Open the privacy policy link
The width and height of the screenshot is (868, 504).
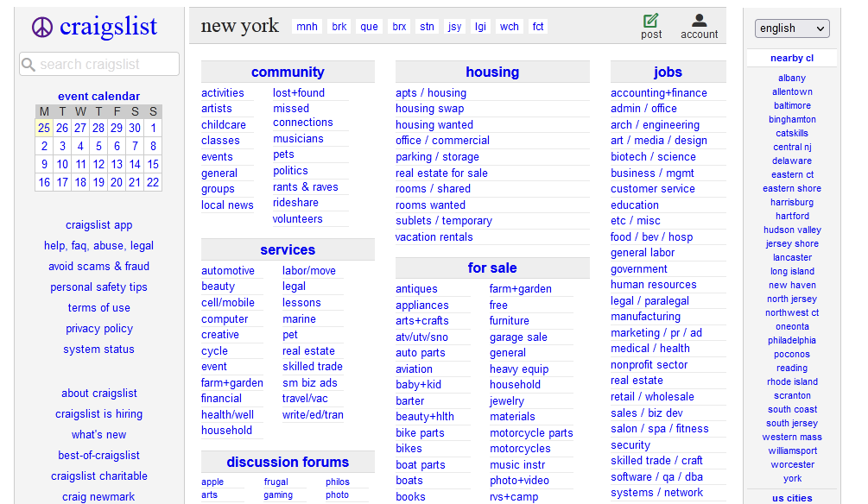99,329
